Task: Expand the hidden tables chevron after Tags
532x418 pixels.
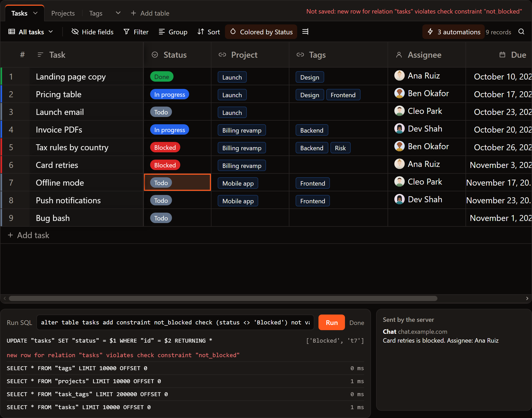Action: tap(118, 13)
